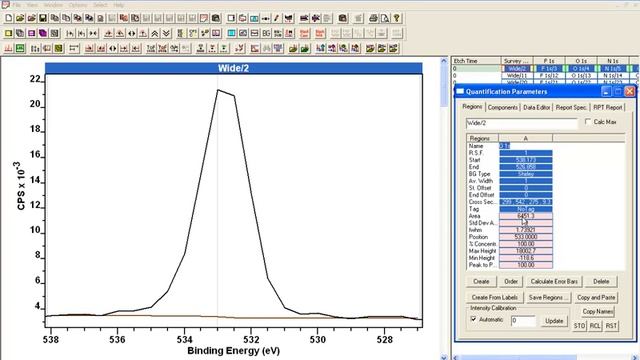Switch to the Data Editor tab
Viewport: 640px width, 360px height.
(x=537, y=107)
